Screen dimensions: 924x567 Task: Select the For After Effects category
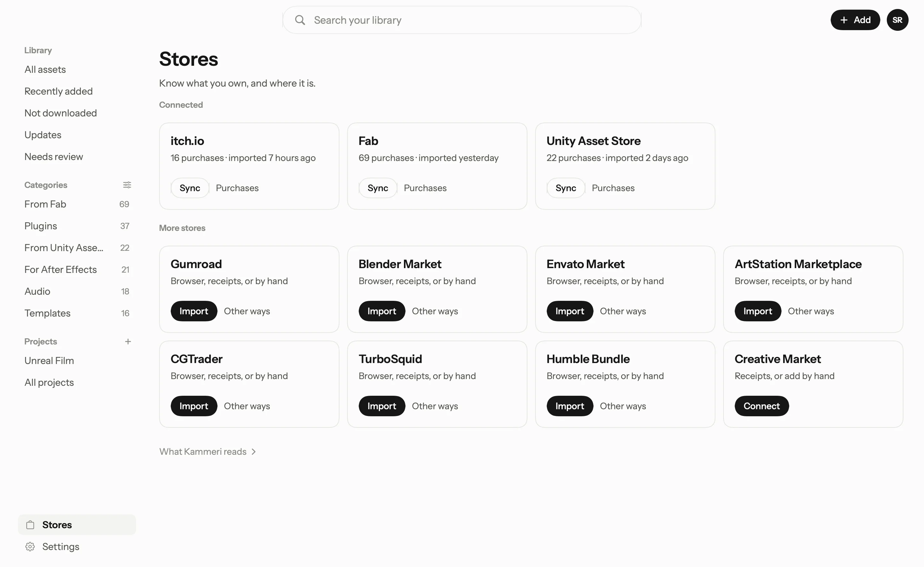click(x=77, y=269)
